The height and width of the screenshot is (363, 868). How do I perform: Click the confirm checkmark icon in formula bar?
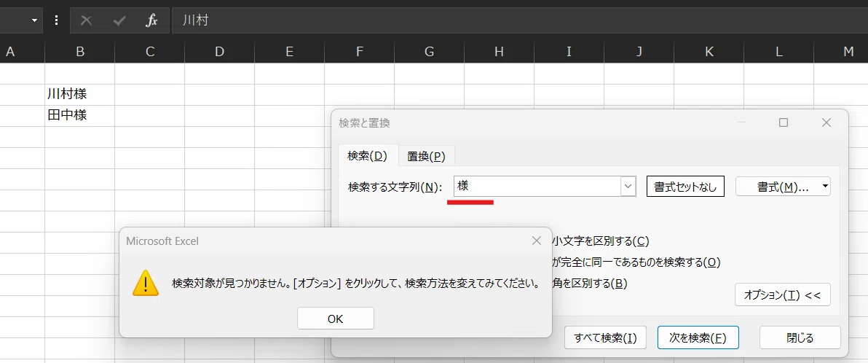(119, 20)
